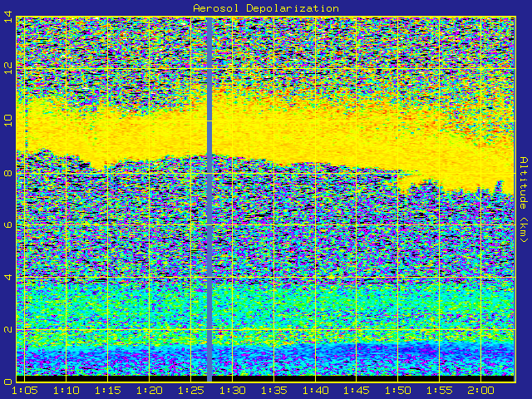
Task: Select the 1:15 time axis label
Action: click(108, 391)
